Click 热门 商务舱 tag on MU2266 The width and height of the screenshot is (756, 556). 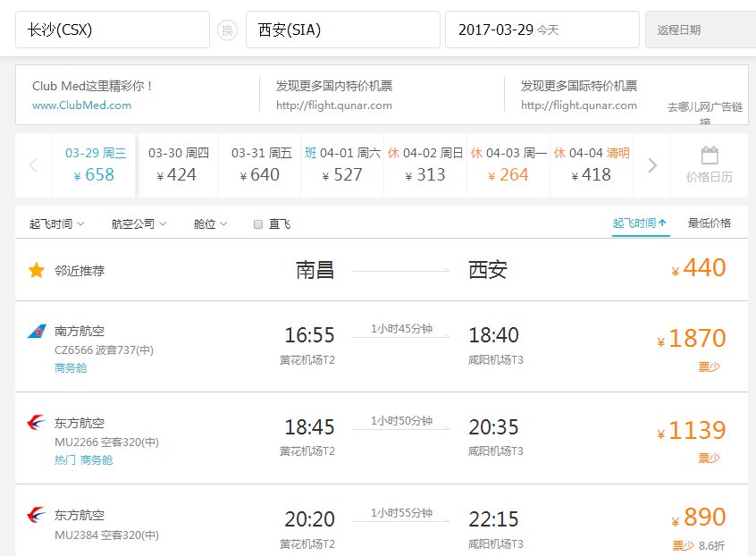(83, 460)
